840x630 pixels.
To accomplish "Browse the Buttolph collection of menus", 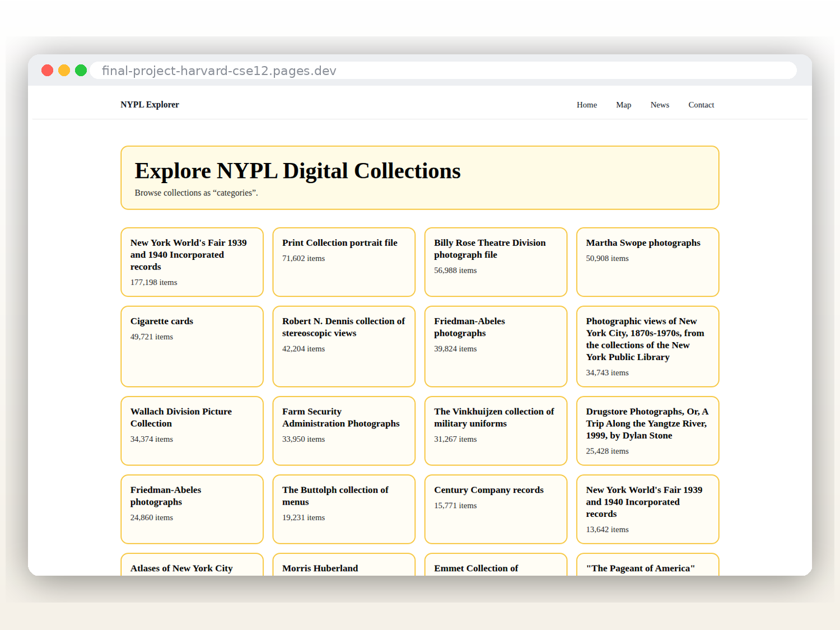I will 344,509.
